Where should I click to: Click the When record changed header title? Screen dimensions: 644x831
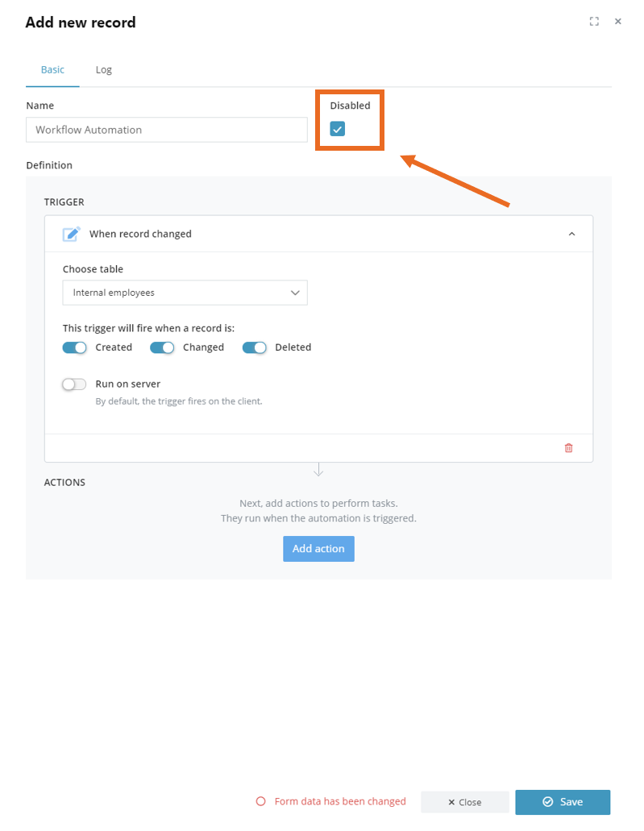(x=140, y=234)
